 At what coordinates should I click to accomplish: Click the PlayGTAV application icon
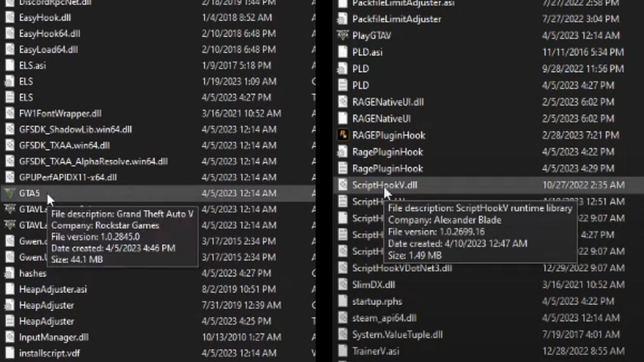[x=342, y=35]
